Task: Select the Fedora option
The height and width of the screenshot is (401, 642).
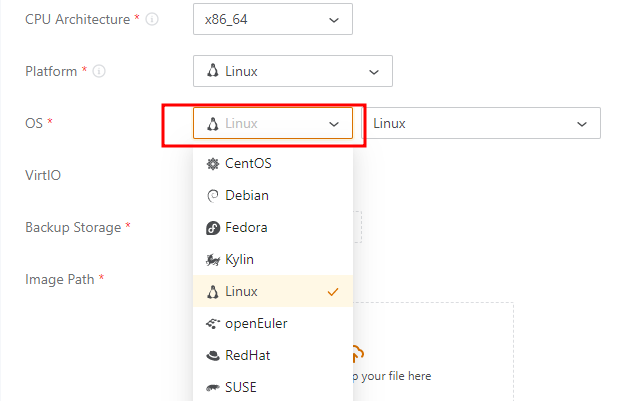Action: point(246,227)
